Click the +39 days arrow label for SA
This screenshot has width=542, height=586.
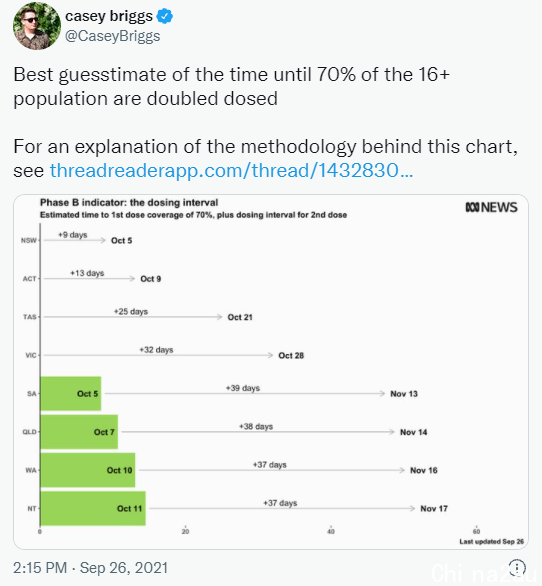pos(243,388)
